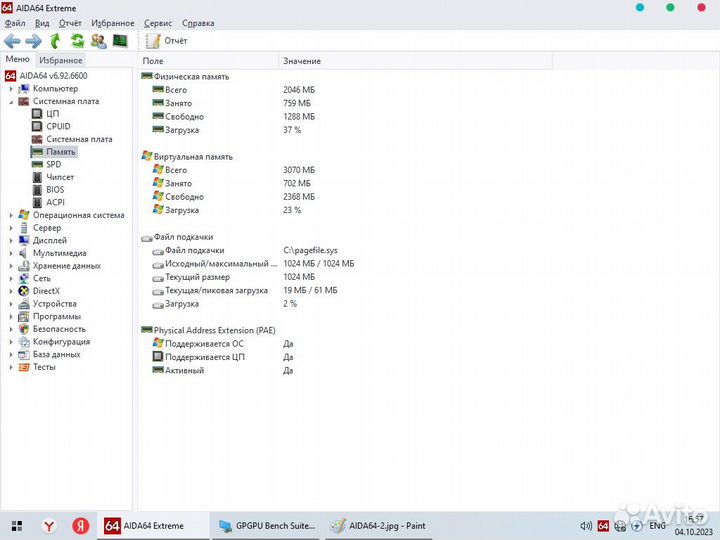Collapse the Системная плата tree node
This screenshot has width=720, height=540.
point(11,101)
